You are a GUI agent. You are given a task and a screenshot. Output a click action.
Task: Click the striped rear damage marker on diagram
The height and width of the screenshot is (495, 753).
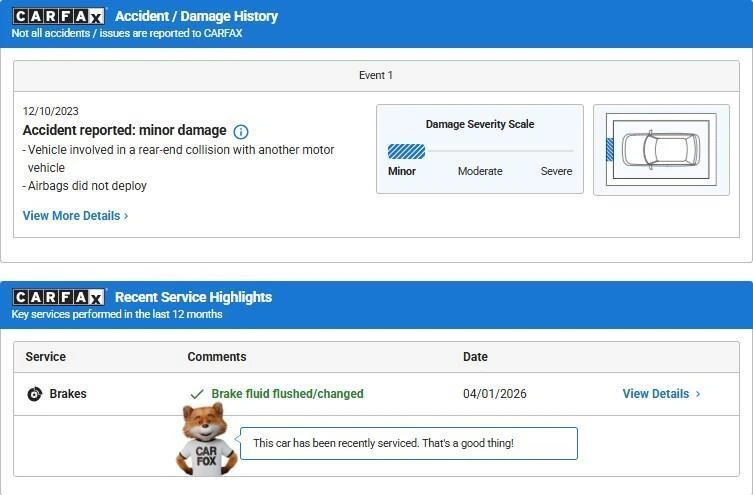point(610,150)
